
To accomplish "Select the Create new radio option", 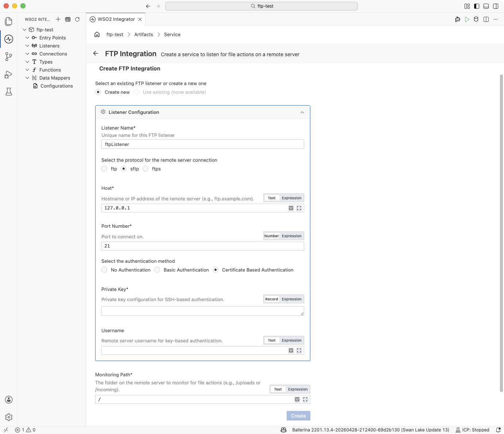I will point(98,92).
